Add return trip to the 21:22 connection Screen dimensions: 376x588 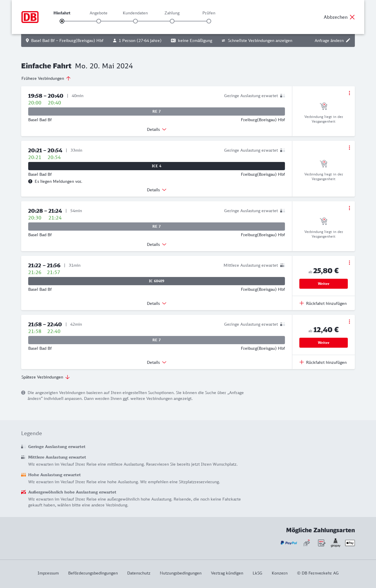coord(323,303)
